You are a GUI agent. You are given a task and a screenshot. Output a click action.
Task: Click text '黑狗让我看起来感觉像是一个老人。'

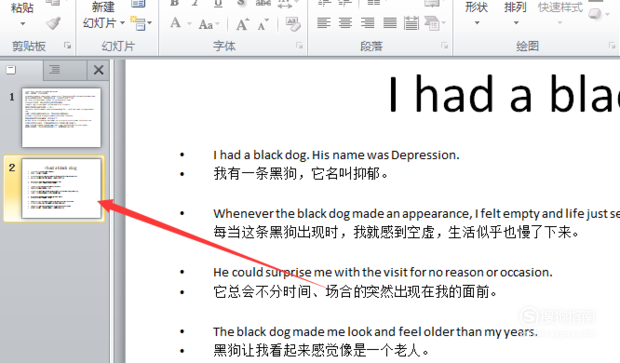(x=321, y=350)
